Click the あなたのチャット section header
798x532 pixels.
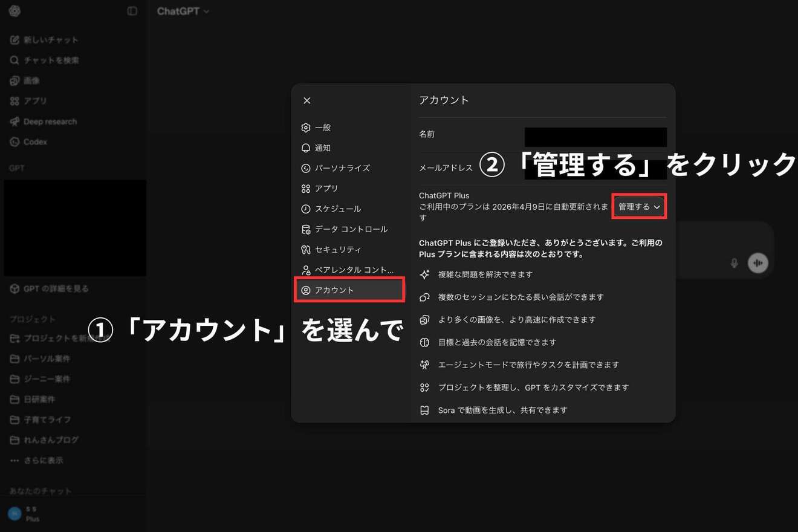click(x=41, y=491)
